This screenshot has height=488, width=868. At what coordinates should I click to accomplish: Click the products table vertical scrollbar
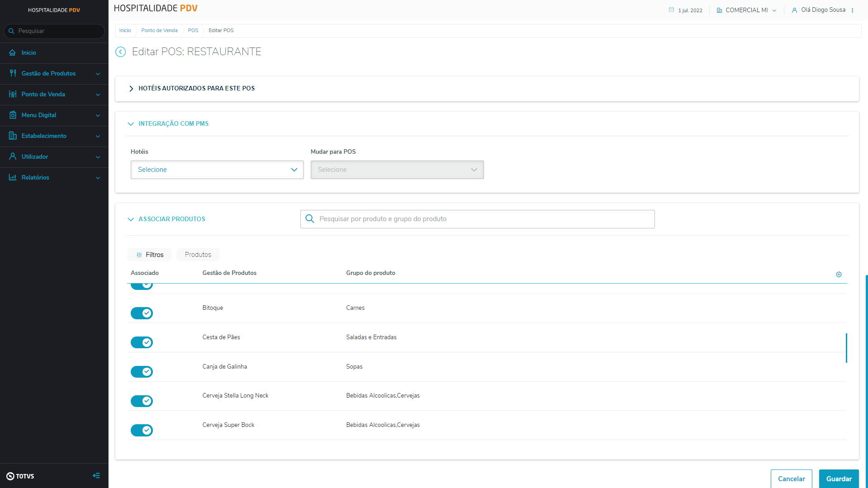click(x=846, y=348)
